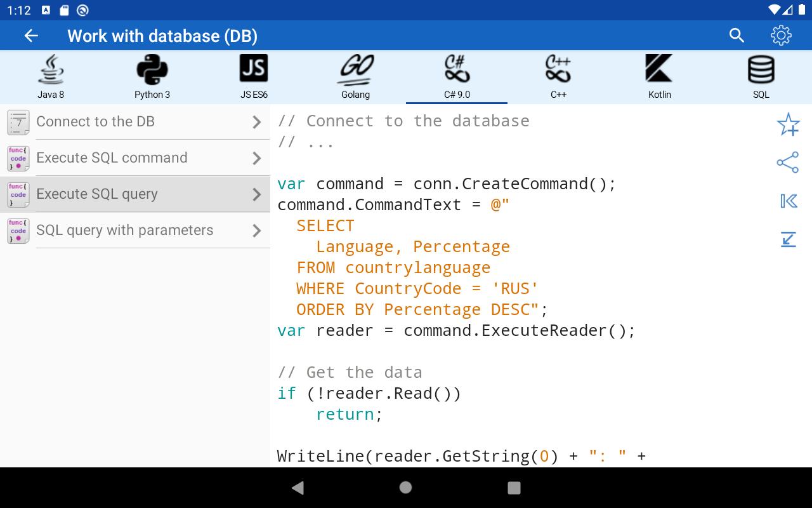This screenshot has width=812, height=508.
Task: Click the 'FROM countrylanguage' code line
Action: [x=393, y=267]
